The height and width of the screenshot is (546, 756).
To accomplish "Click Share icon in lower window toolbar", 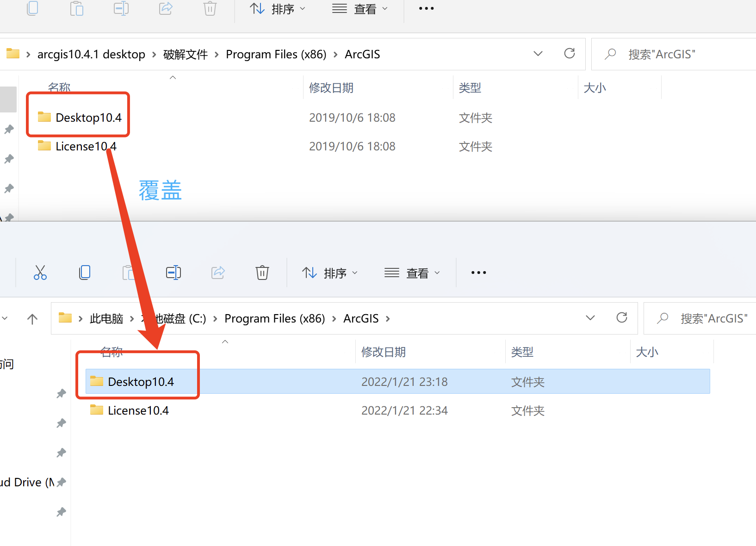I will point(218,273).
